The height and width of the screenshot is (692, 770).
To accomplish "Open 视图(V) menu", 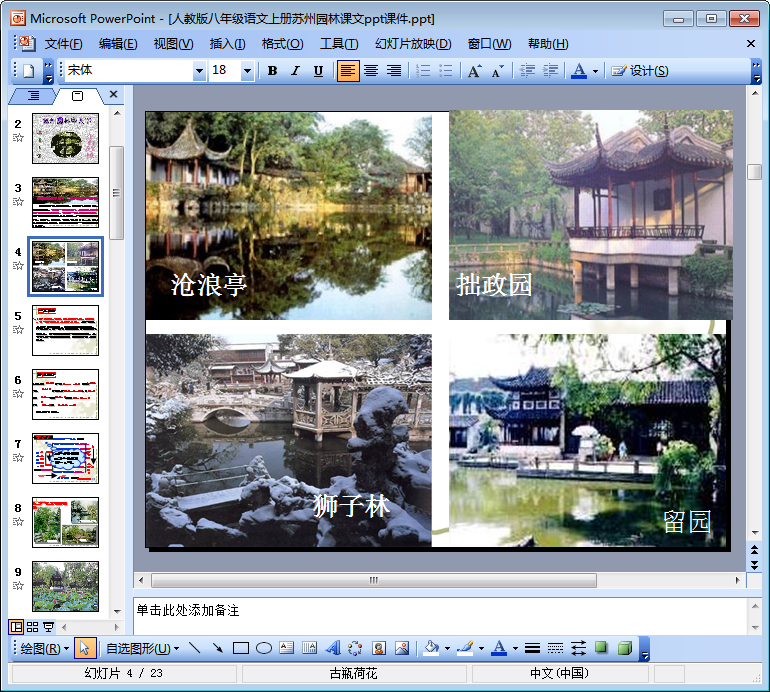I will click(x=173, y=44).
